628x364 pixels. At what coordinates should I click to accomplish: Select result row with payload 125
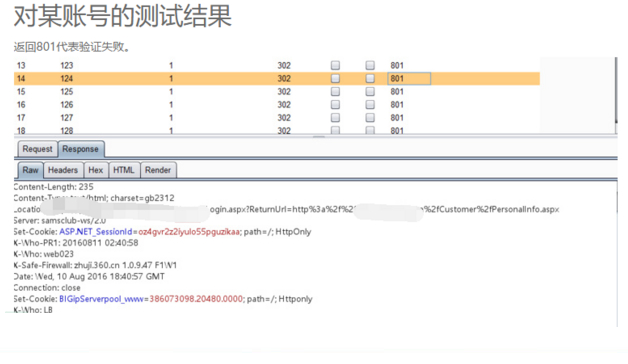click(x=277, y=92)
